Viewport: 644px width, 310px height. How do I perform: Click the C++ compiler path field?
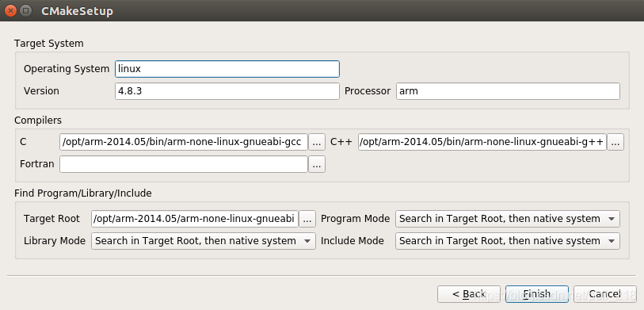point(482,142)
